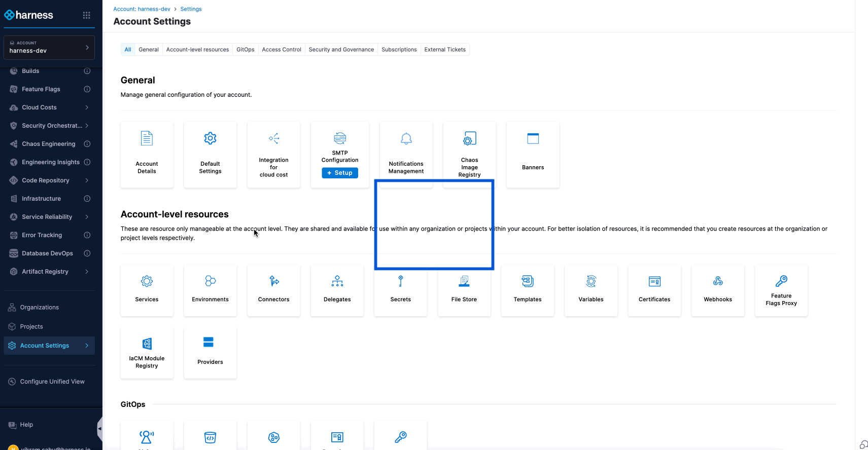Viewport: 868px width, 450px height.
Task: Click the module grid icon beside Harness logo
Action: [x=87, y=15]
